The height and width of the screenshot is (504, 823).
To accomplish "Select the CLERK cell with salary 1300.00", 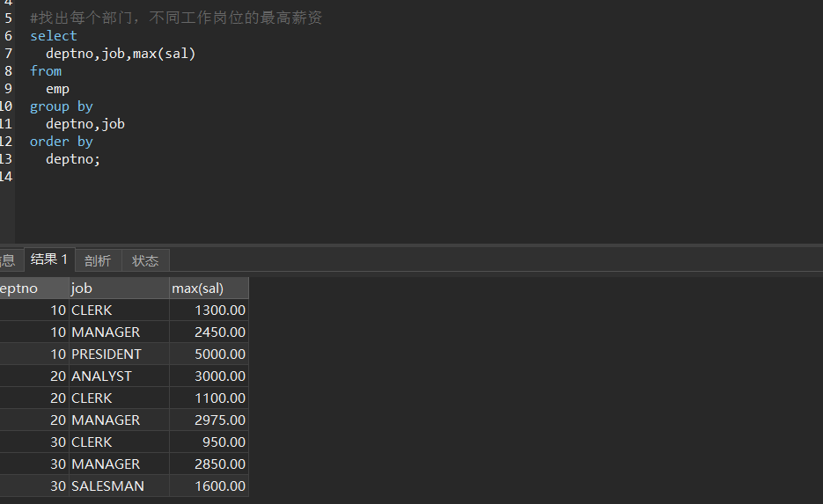I will 119,310.
